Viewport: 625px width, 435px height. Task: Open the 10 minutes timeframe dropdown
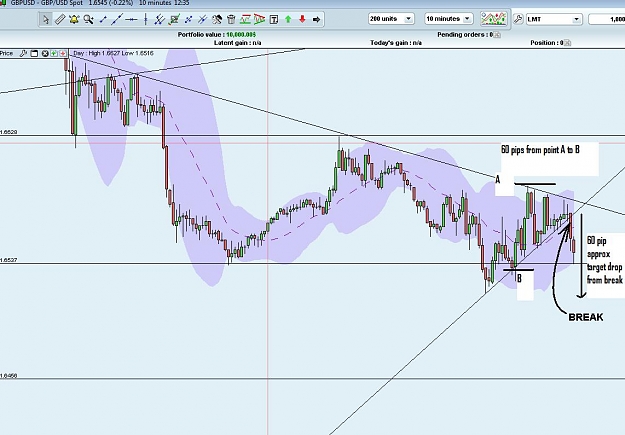click(x=448, y=19)
